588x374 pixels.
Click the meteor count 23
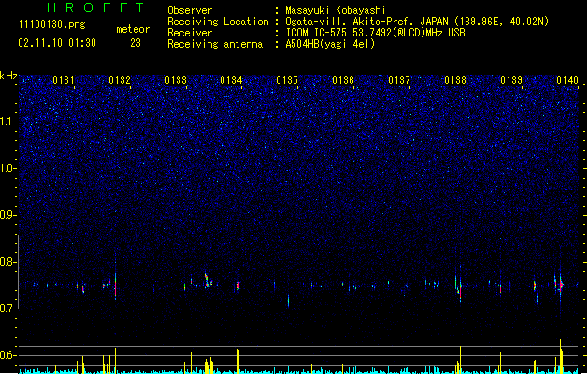tap(136, 43)
